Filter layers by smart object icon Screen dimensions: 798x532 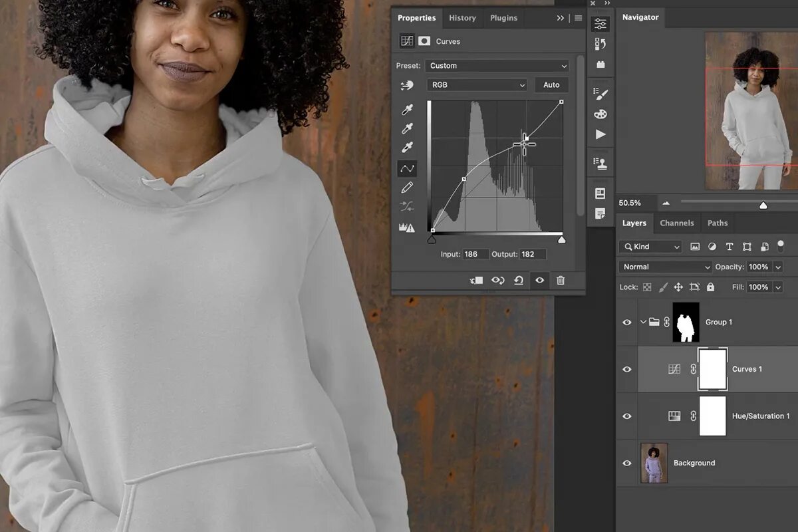click(x=764, y=247)
